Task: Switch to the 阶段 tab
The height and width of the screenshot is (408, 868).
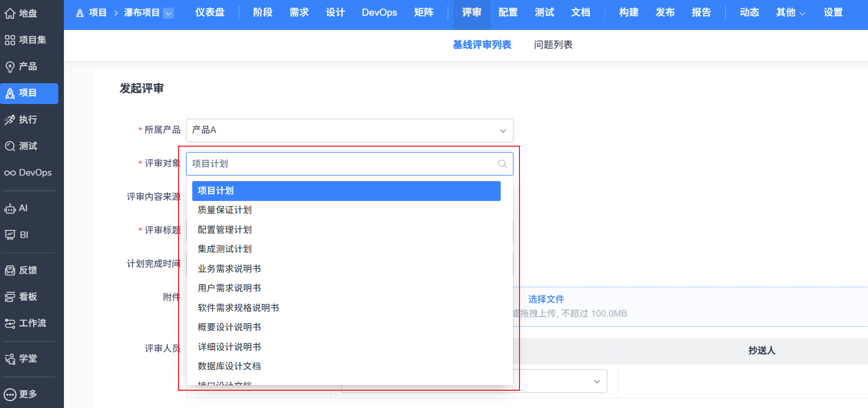Action: pos(263,13)
